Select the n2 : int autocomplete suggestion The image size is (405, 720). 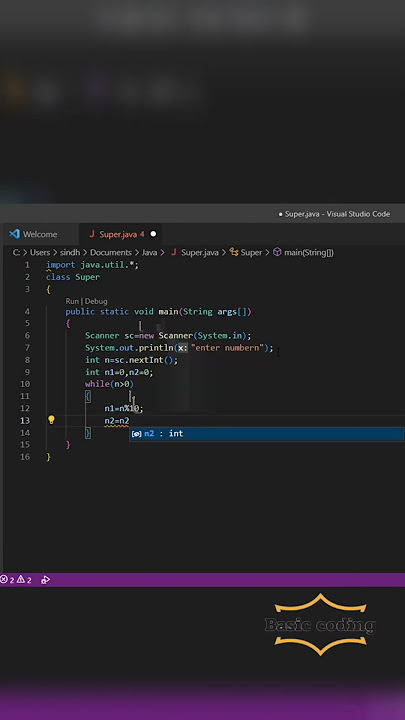click(x=266, y=433)
